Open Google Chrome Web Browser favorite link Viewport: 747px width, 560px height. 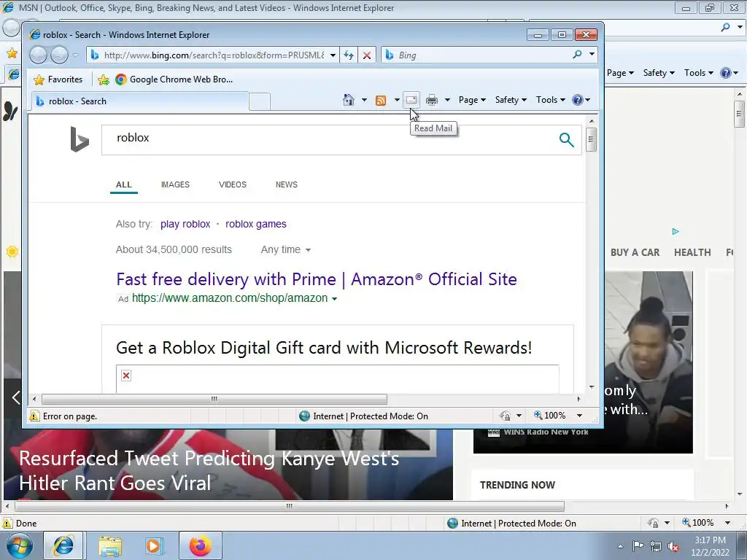click(x=174, y=79)
